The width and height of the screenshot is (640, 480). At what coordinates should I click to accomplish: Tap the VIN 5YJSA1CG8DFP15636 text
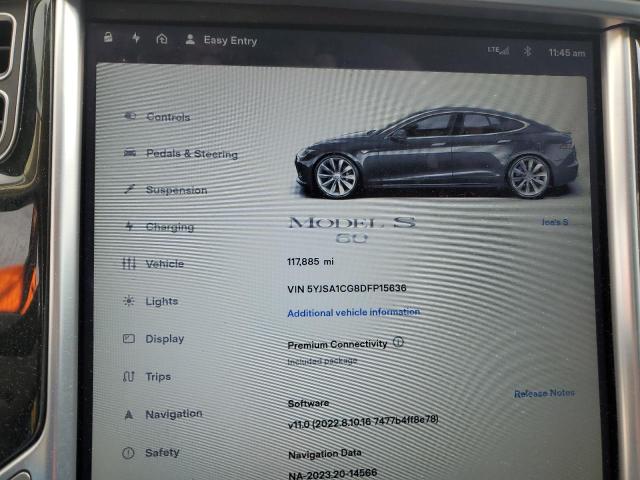click(347, 288)
